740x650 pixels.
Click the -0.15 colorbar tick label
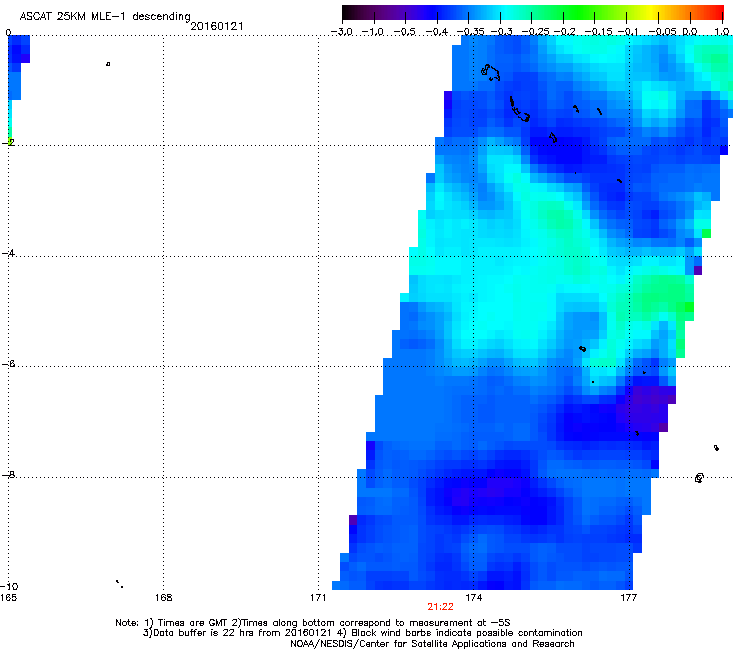[x=598, y=32]
